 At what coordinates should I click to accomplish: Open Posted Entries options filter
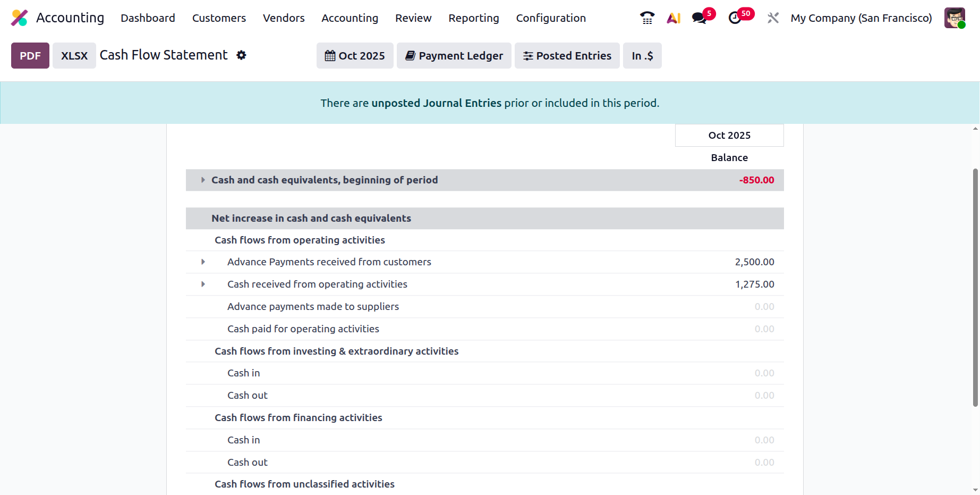[x=567, y=56]
